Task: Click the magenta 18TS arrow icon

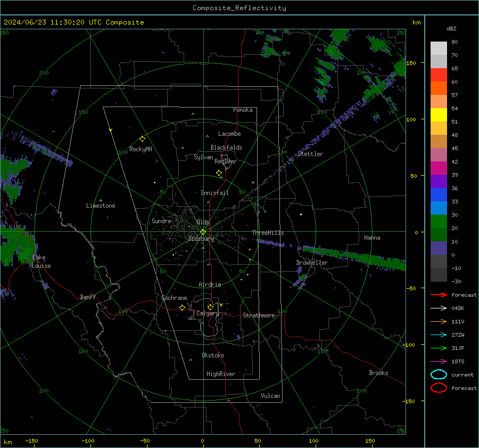Action: click(x=439, y=362)
